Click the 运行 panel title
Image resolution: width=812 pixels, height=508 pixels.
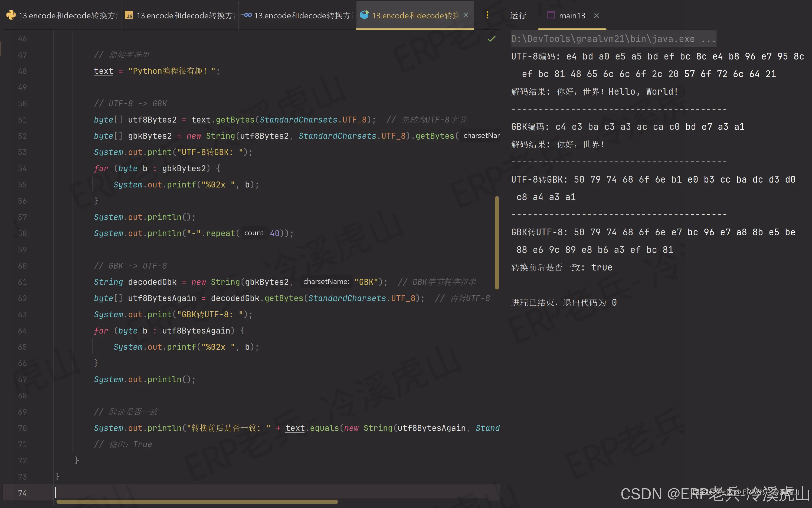tap(518, 15)
